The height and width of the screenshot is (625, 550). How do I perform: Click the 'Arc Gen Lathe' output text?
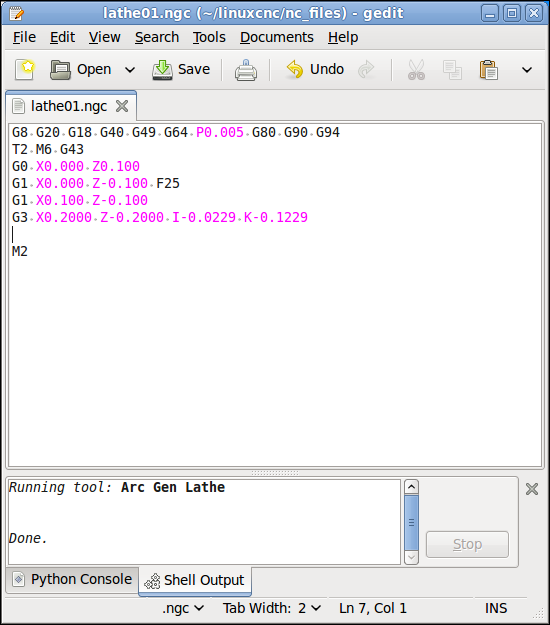point(173,487)
